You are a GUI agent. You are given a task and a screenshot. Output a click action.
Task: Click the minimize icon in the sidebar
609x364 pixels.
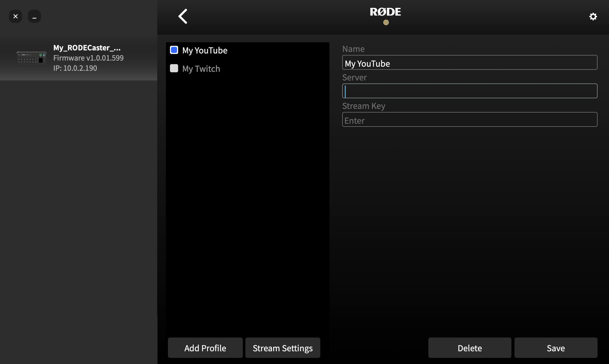(x=34, y=16)
